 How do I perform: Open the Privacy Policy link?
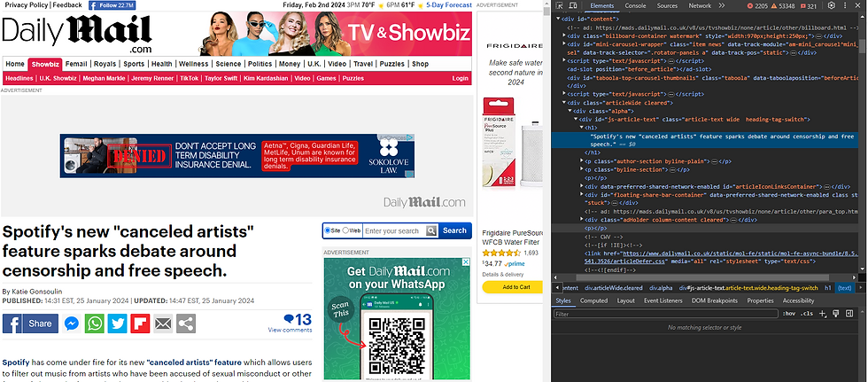27,5
